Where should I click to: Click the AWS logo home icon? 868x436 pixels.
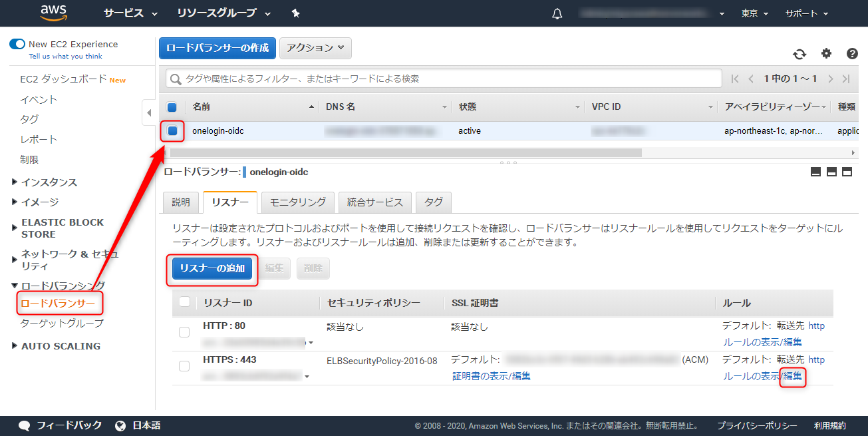(x=53, y=12)
